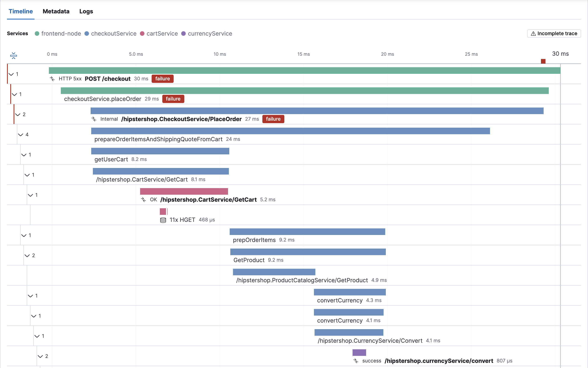Click the failure badge on checkoutService.placeOrder
Viewport: 588px width, 368px height.
173,99
